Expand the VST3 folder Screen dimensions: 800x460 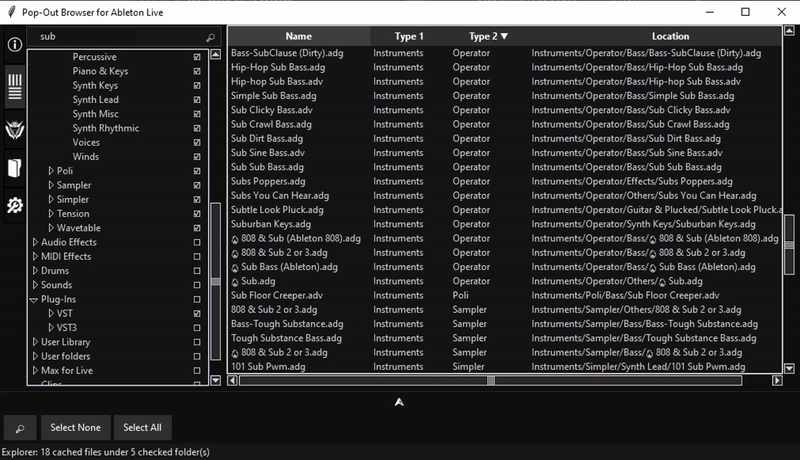51,328
